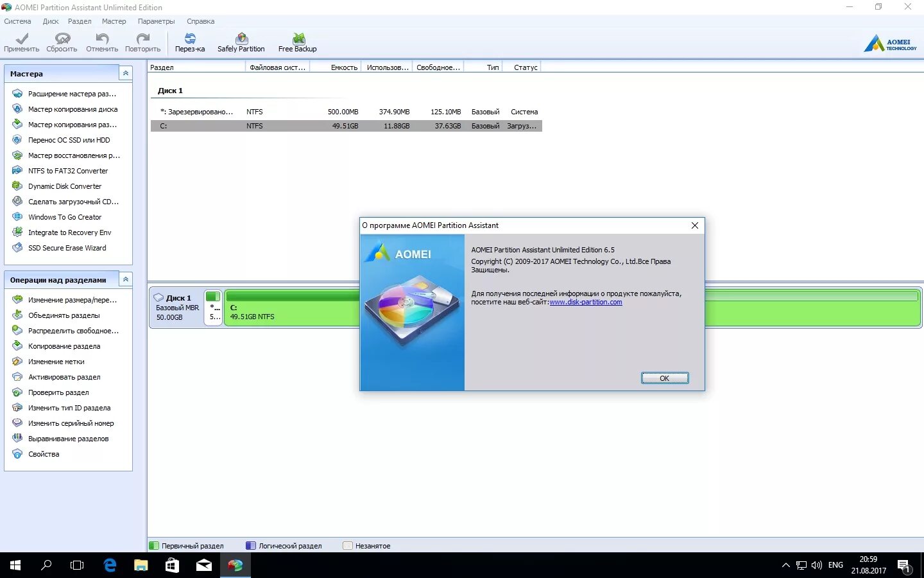Viewport: 924px width, 578px height.
Task: Click the Отменить undo icon
Action: 102,42
